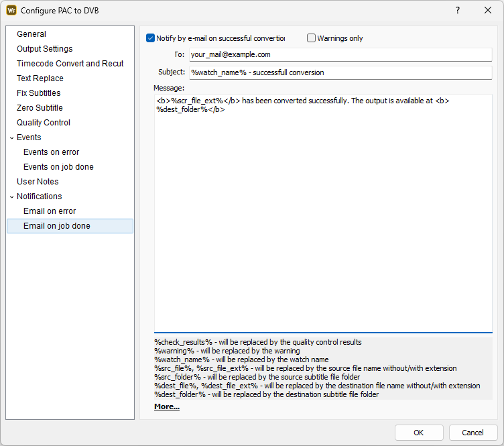Click inside the Subject text field

340,72
